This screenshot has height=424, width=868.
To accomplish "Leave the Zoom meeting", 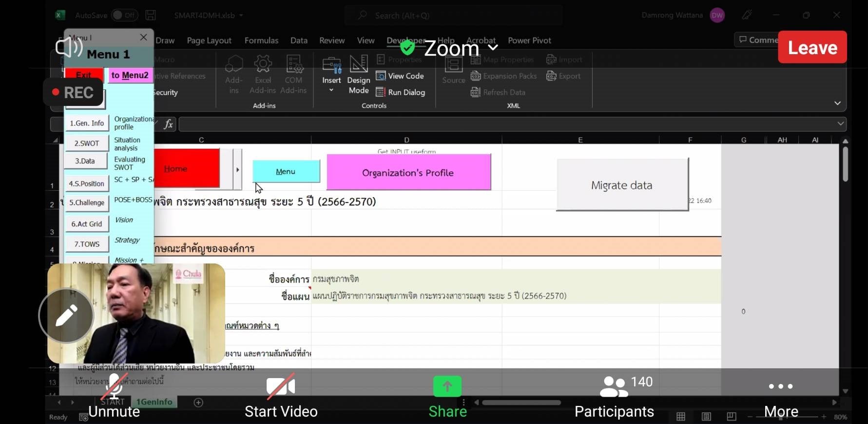I will pos(812,47).
